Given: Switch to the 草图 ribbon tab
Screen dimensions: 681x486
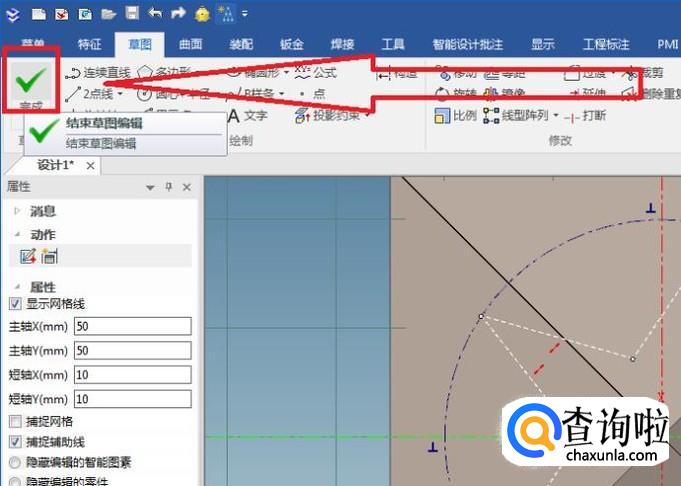Looking at the screenshot, I should coord(140,44).
